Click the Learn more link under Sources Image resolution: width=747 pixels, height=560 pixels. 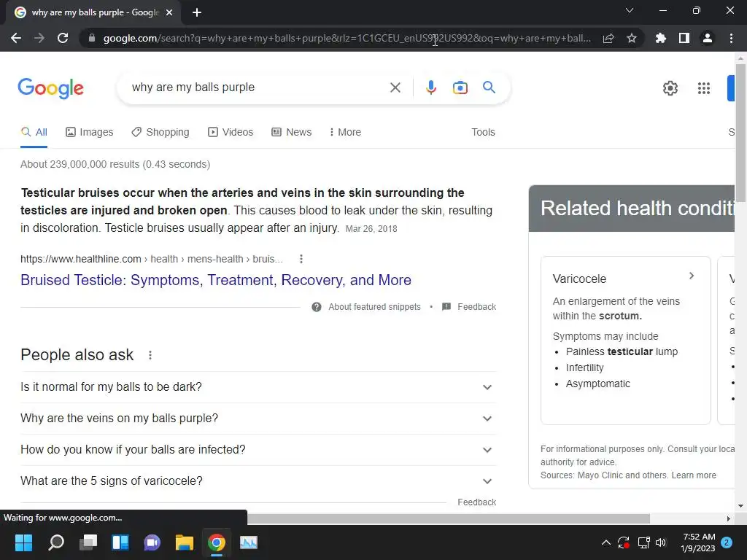[694, 475]
